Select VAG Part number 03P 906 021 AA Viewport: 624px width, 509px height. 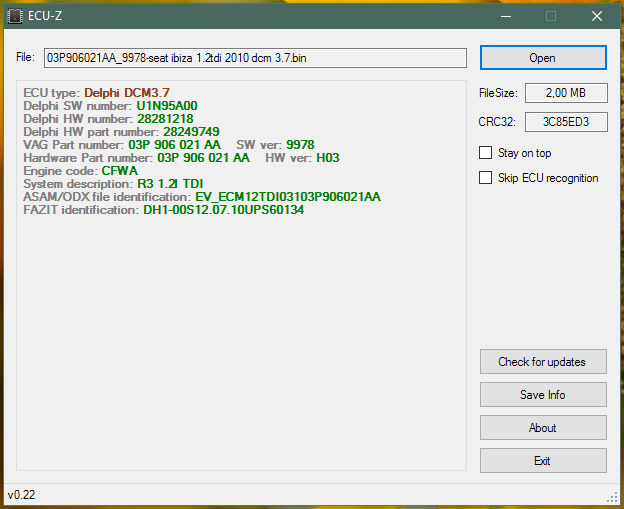174,145
